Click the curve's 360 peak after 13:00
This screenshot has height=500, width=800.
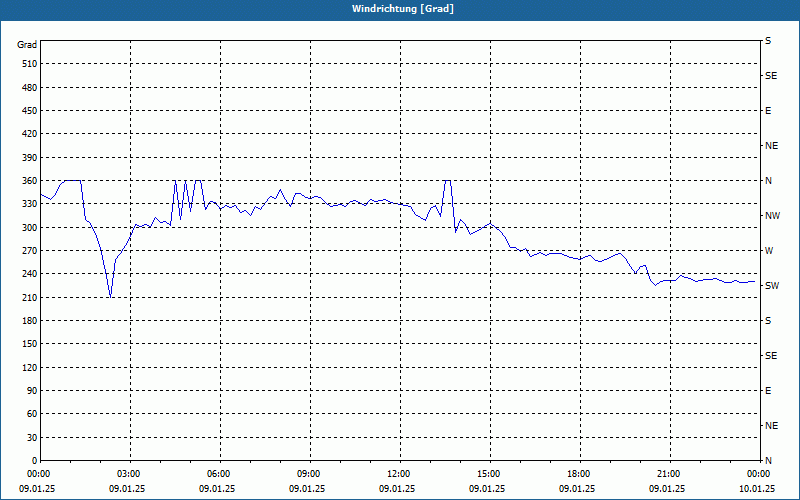pos(447,181)
